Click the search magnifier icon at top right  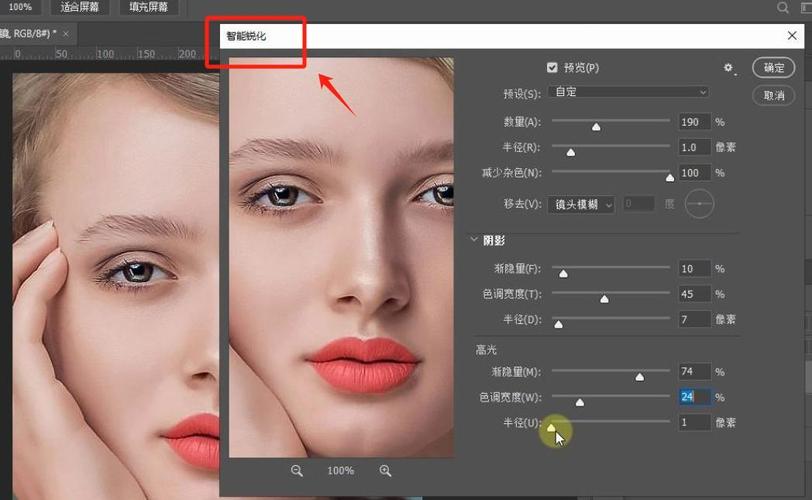tap(783, 8)
